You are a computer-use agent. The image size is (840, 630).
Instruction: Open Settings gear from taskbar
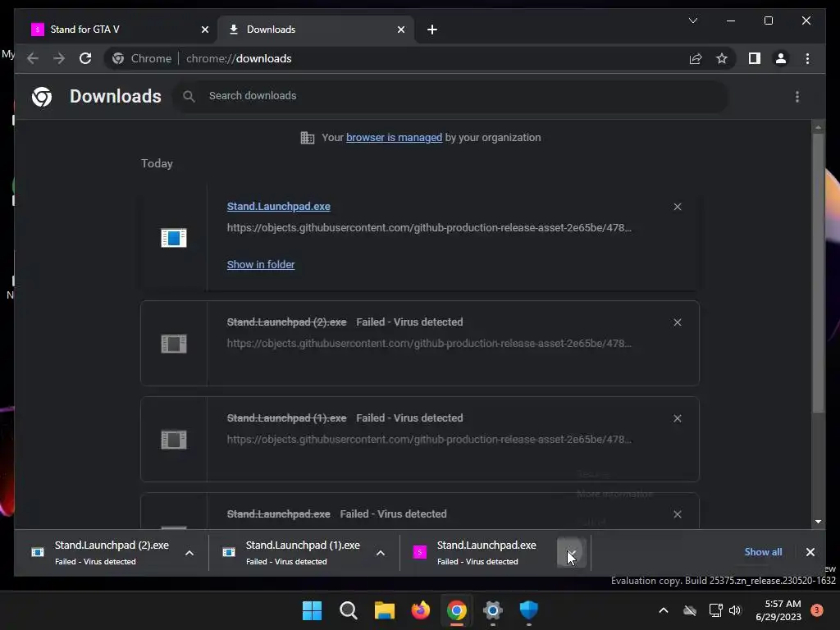coord(492,610)
